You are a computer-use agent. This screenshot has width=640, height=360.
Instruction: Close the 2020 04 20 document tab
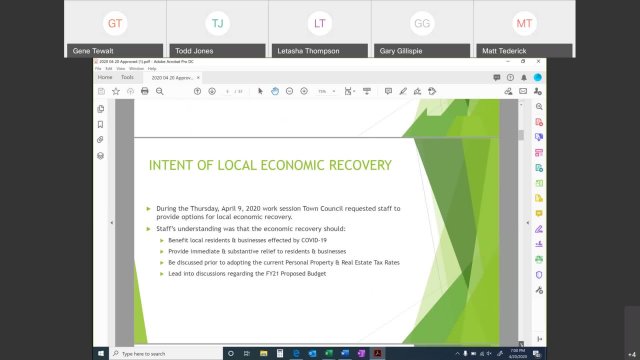pyautogui.click(x=198, y=78)
